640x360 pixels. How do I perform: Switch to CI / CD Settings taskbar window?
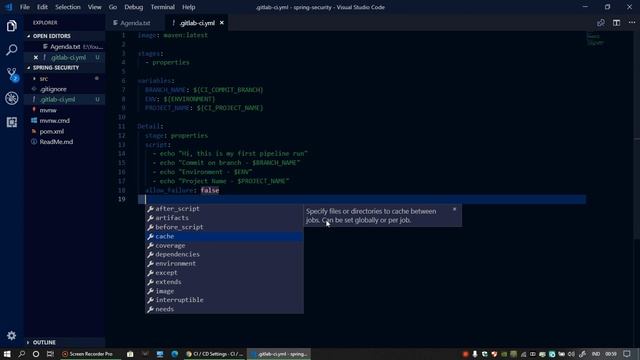[x=215, y=354]
